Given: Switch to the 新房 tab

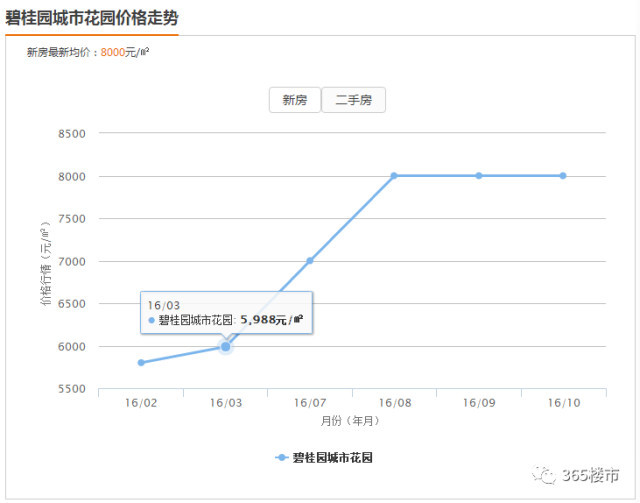Looking at the screenshot, I should [295, 100].
